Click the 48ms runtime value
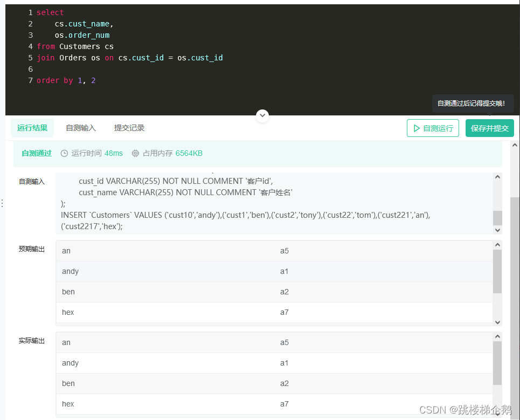This screenshot has width=520, height=420. (x=113, y=153)
